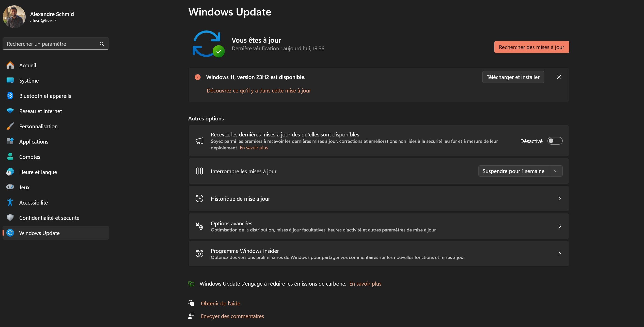Select Personnalisation in the sidebar
Image resolution: width=644 pixels, height=327 pixels.
[x=38, y=126]
